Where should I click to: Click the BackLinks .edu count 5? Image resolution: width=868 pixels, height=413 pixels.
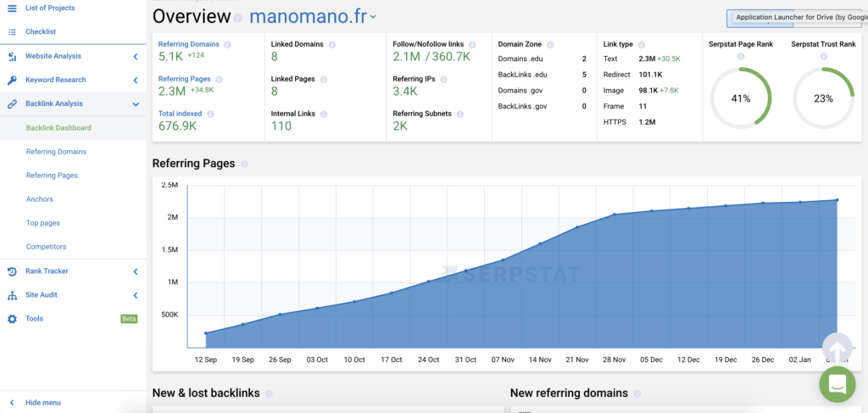pos(584,74)
